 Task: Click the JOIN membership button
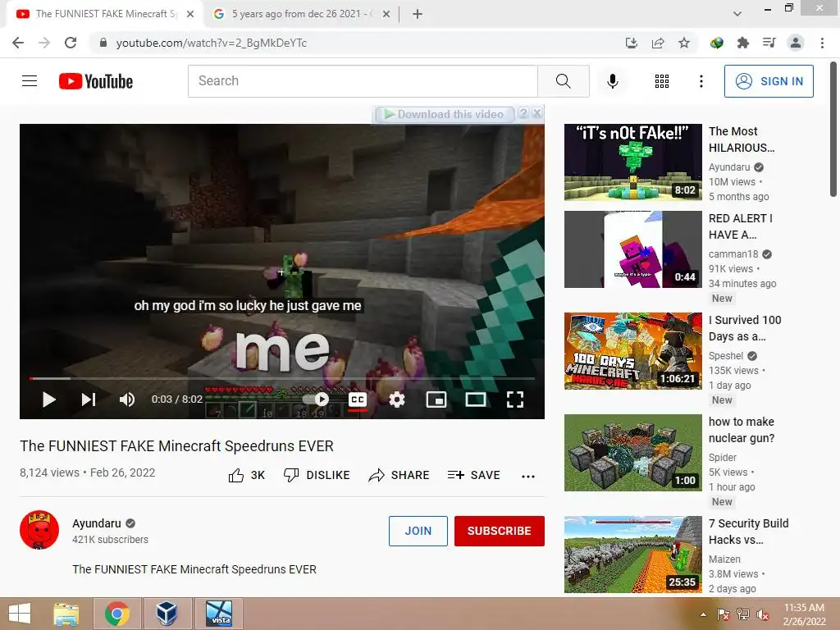(x=418, y=531)
